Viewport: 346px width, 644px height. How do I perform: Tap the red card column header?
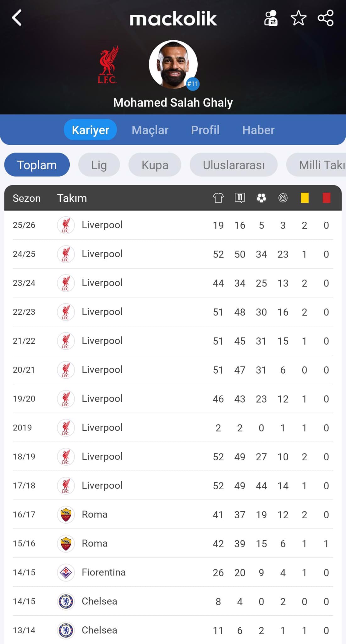click(326, 198)
